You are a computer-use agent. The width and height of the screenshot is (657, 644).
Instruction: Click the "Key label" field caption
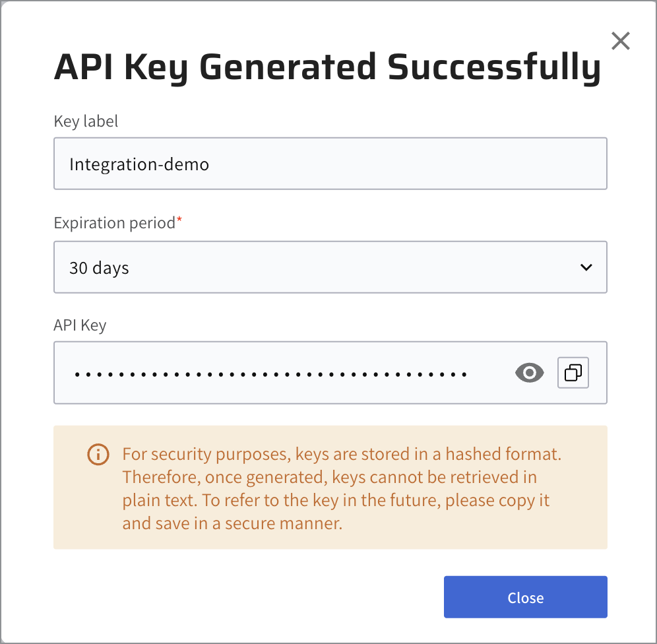(x=86, y=121)
